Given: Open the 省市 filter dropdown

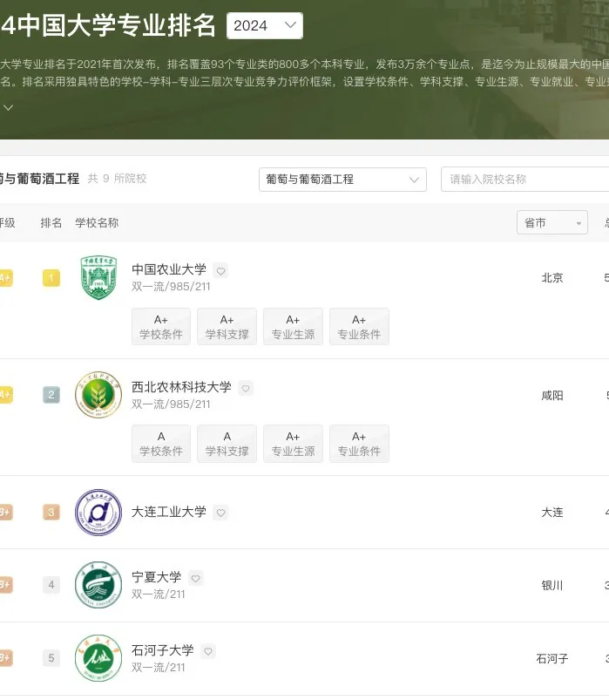Looking at the screenshot, I should 552,222.
